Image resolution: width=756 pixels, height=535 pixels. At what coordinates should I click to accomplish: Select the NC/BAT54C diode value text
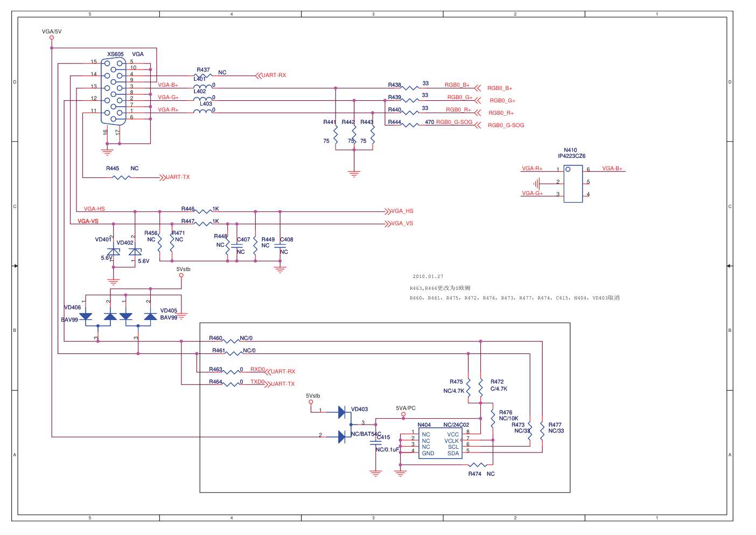pyautogui.click(x=366, y=434)
